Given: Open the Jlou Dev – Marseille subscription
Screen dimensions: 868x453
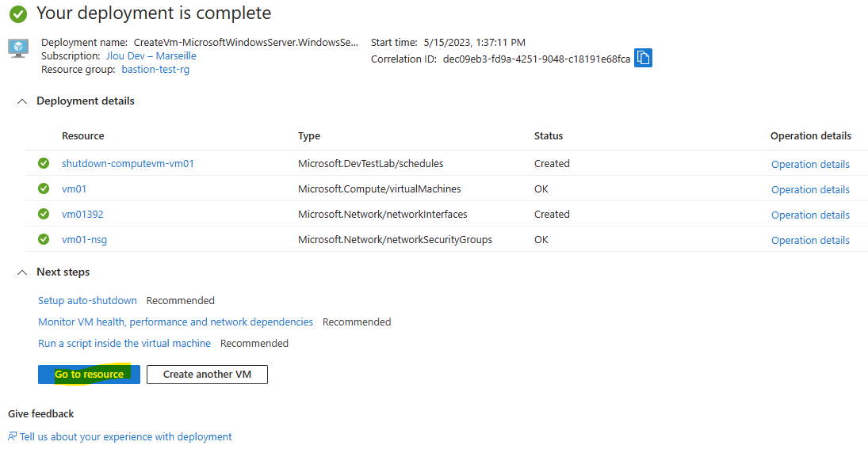Looking at the screenshot, I should pyautogui.click(x=151, y=56).
